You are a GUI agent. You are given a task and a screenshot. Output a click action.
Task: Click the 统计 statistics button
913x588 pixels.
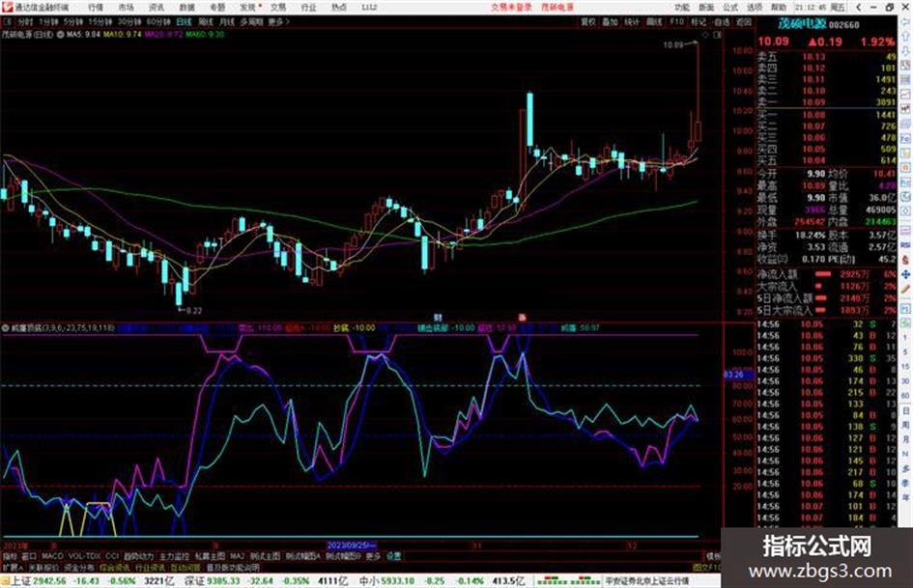[632, 22]
